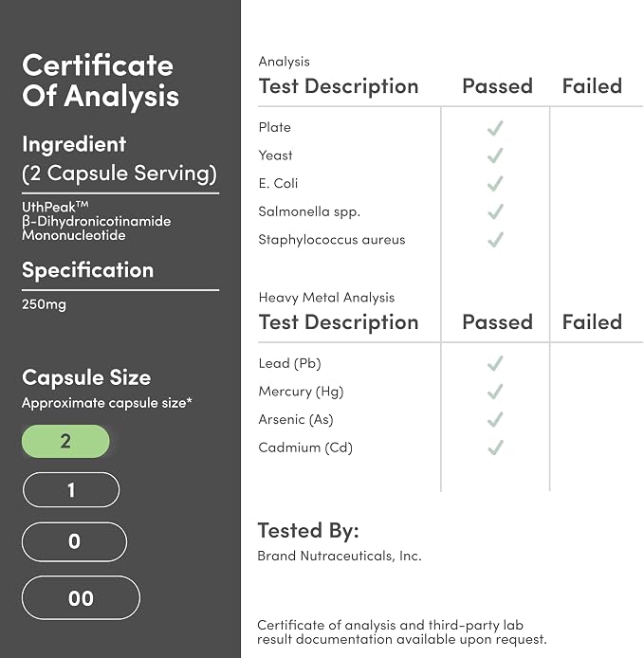
Task: Click the Cadmium (Cd) passed checkmark
Action: [495, 448]
